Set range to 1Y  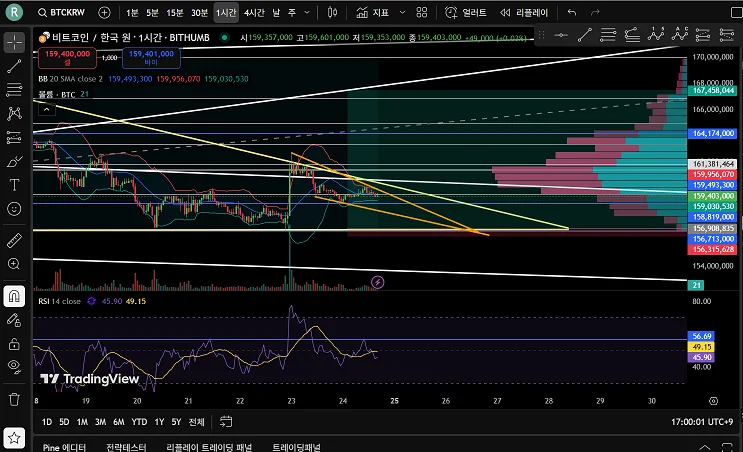(x=159, y=422)
